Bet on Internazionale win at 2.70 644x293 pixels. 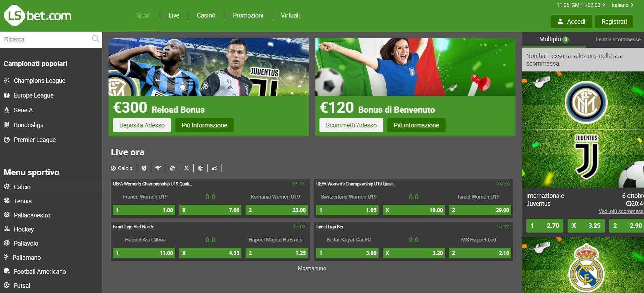tap(545, 226)
